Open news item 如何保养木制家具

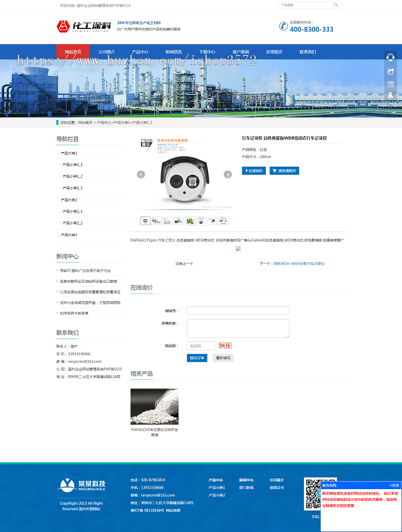(x=74, y=313)
